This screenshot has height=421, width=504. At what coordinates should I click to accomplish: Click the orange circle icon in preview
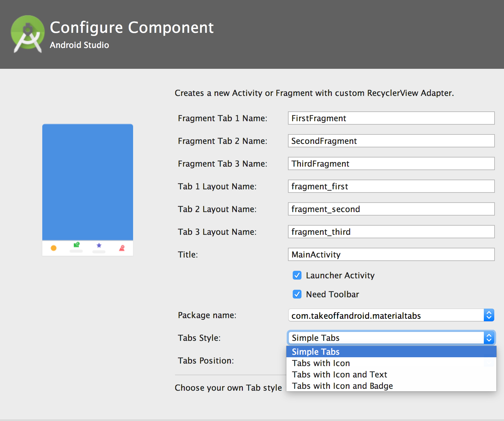(54, 248)
